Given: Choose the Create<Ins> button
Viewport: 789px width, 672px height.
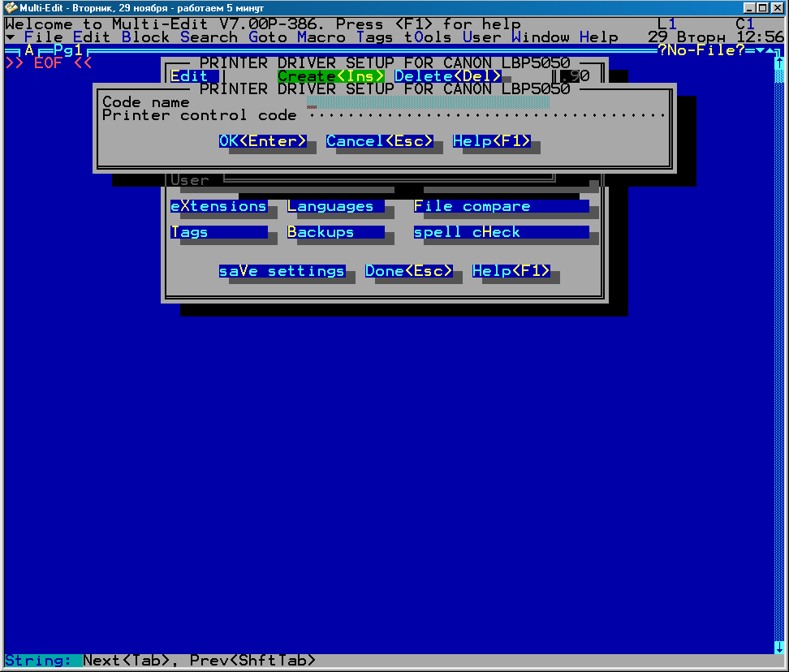Looking at the screenshot, I should [x=330, y=76].
